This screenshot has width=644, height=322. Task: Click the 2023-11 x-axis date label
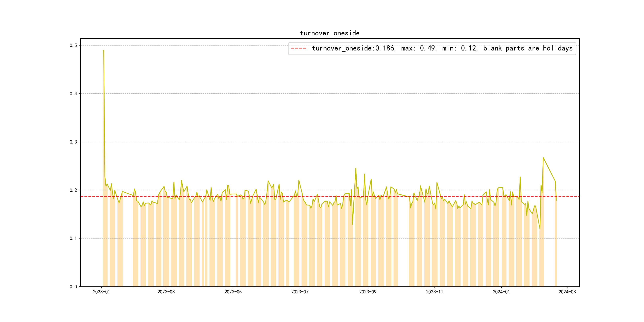click(x=434, y=292)
